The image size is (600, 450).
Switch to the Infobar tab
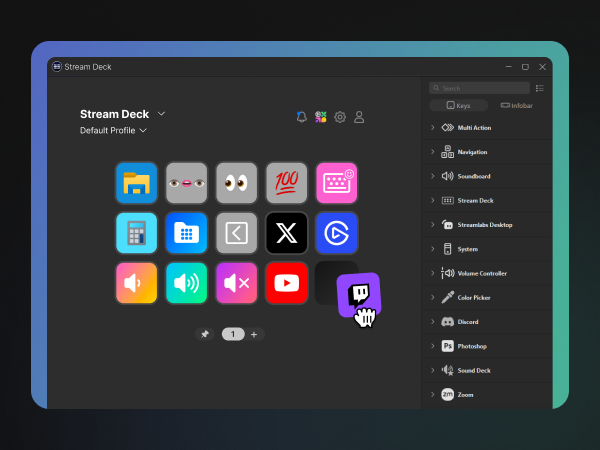[517, 106]
